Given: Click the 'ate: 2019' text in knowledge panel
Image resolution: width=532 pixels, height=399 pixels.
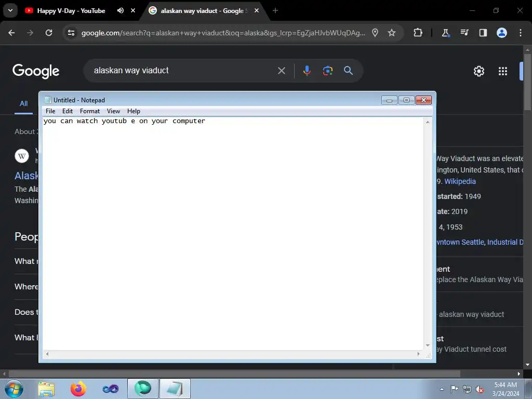Looking at the screenshot, I should tap(453, 212).
